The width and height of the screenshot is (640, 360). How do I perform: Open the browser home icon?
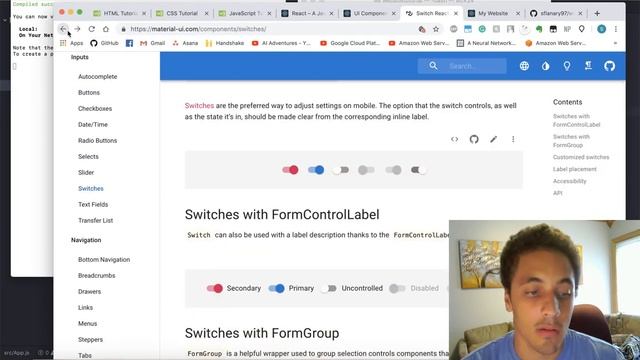(106, 29)
